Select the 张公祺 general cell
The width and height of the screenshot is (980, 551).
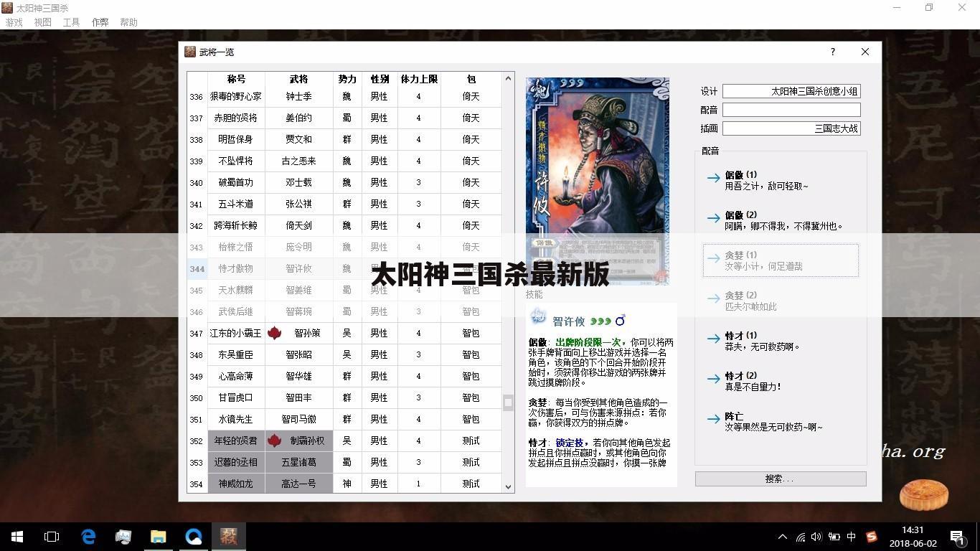tap(298, 204)
